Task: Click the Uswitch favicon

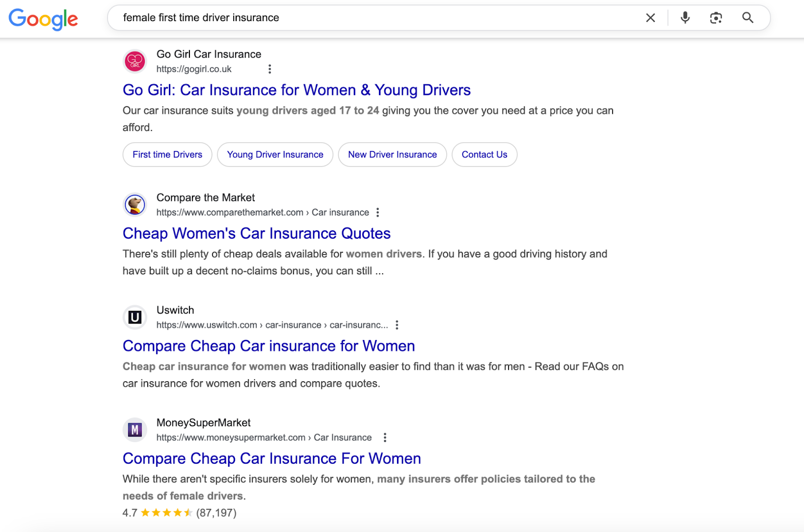Action: pos(135,317)
